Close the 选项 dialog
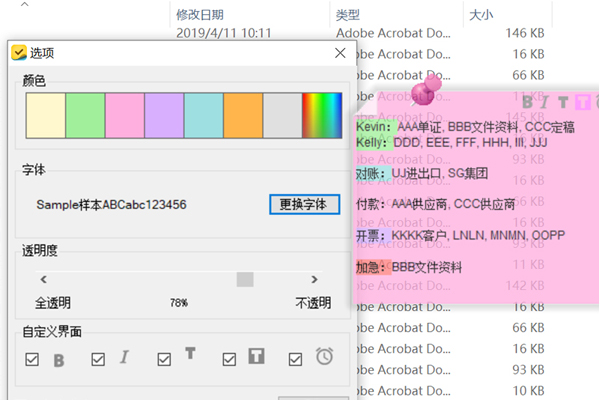This screenshot has width=600, height=400. click(340, 53)
